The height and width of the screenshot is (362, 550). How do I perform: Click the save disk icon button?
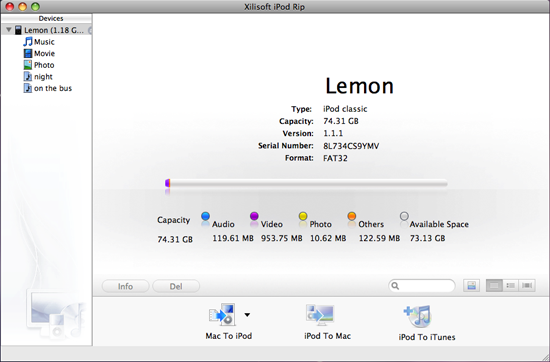[x=471, y=286]
